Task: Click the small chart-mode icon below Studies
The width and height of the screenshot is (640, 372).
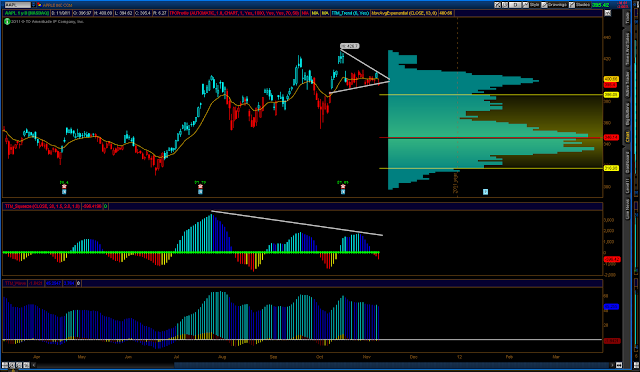Action: coord(608,13)
